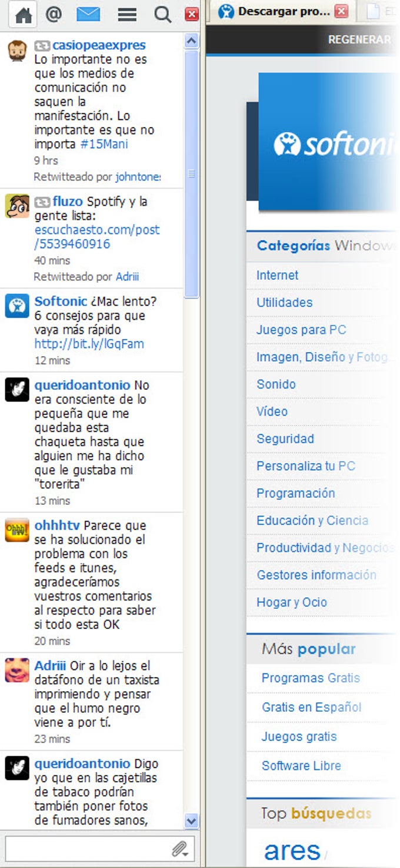Open the bit.ly/lGqFam link
This screenshot has width=400, height=868.
click(89, 344)
